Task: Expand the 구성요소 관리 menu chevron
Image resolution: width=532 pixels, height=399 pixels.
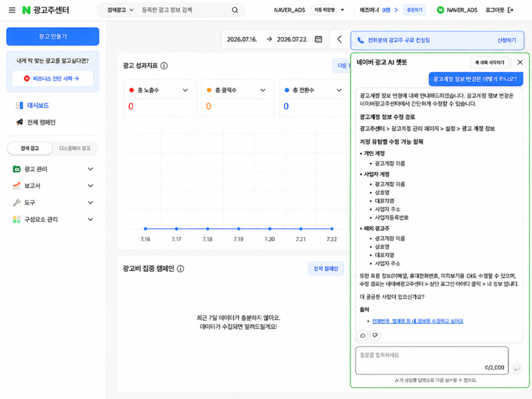Action: (x=91, y=219)
